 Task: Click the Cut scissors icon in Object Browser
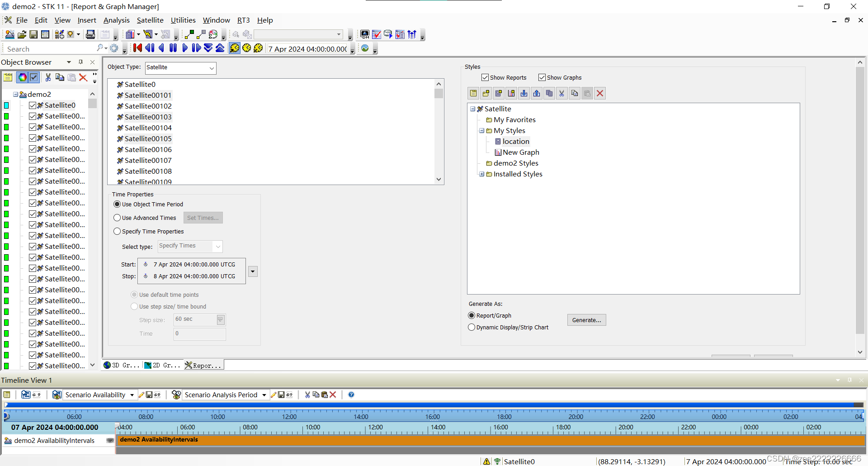coord(48,77)
